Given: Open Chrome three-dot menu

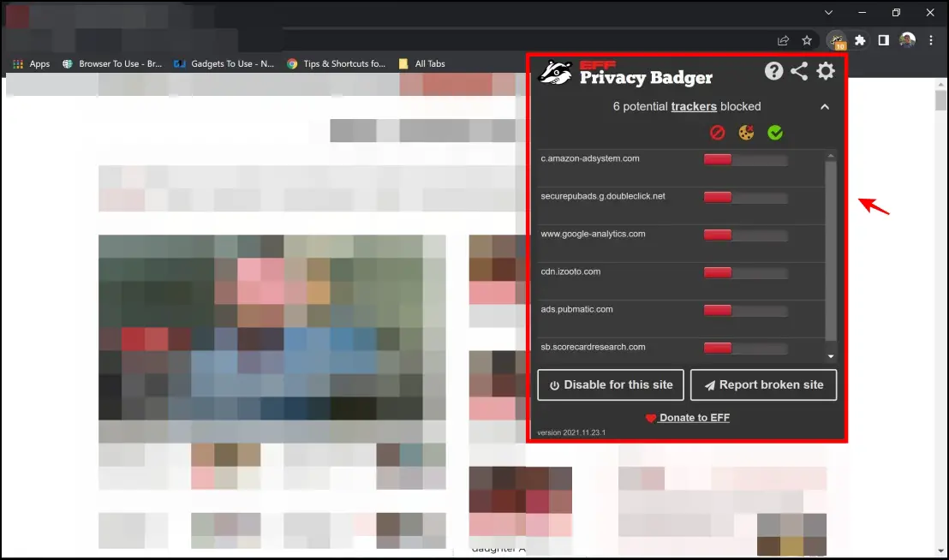Looking at the screenshot, I should [x=931, y=40].
